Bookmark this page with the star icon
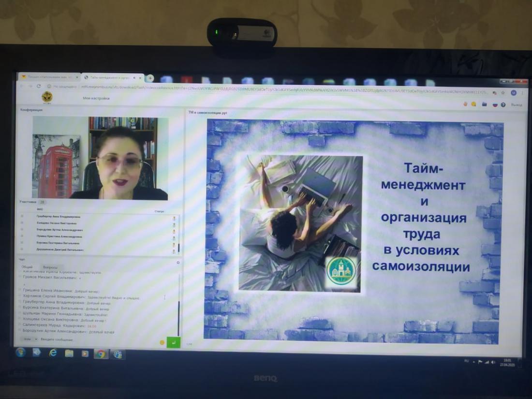Screen dimensions: 532x399 (503, 93)
